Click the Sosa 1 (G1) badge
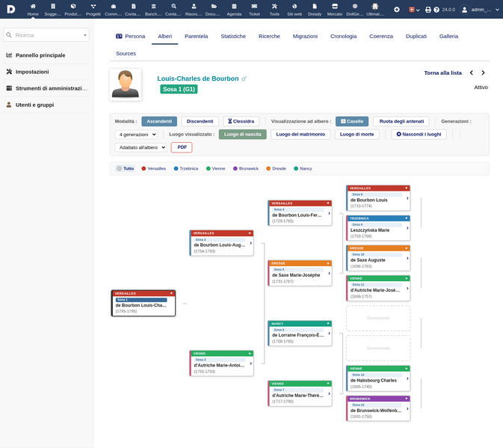Viewport: 503px width, 448px height. pos(179,89)
